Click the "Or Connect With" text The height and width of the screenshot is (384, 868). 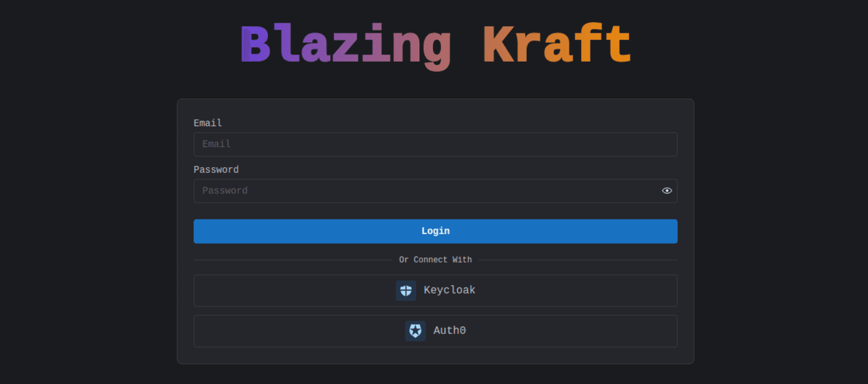pyautogui.click(x=435, y=260)
